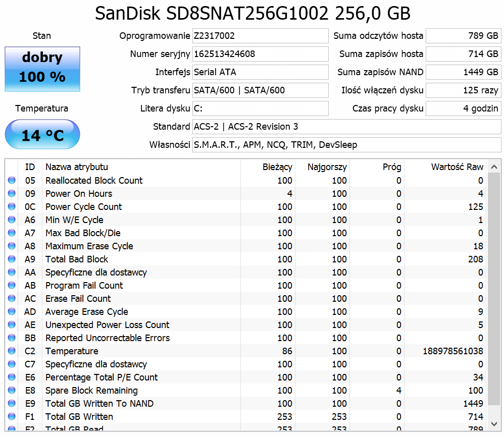504x437 pixels.
Task: Select the 'Power On Hours' attribute name
Action: click(x=79, y=194)
